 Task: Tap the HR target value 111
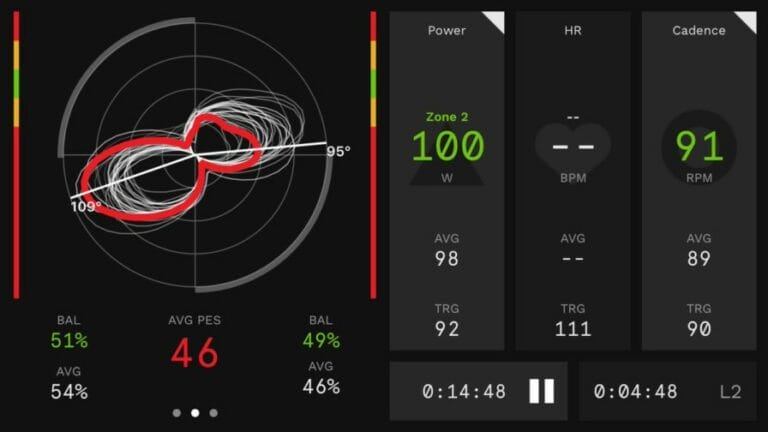(x=573, y=328)
